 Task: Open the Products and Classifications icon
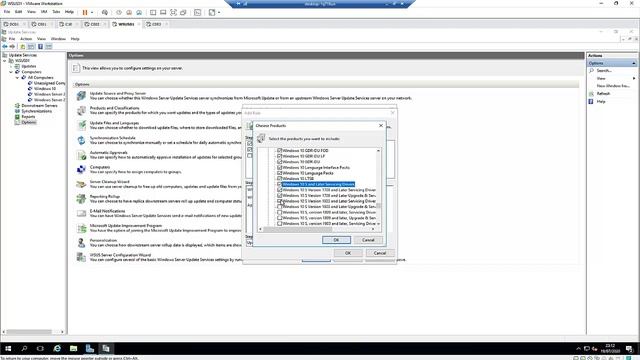tap(81, 111)
